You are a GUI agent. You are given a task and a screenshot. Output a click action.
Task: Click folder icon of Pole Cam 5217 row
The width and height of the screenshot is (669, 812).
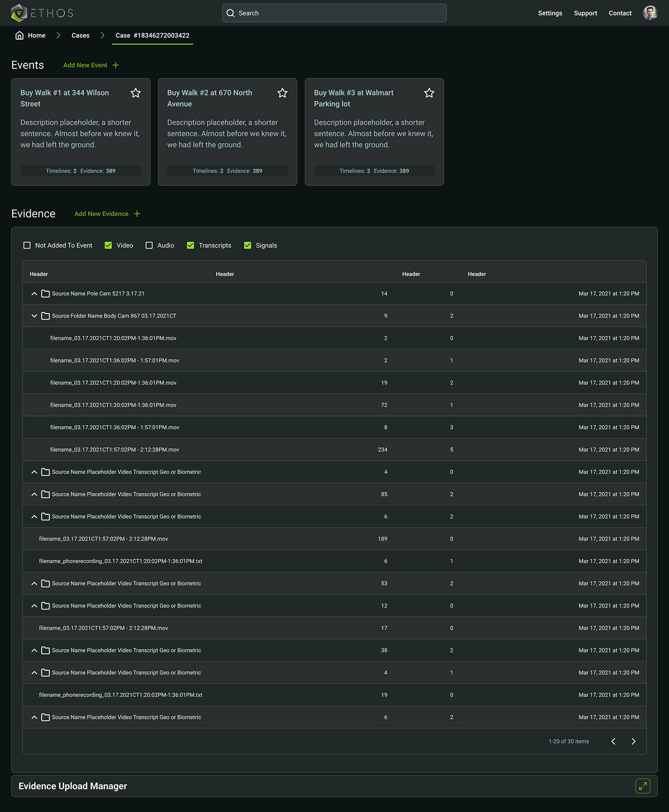(x=46, y=294)
